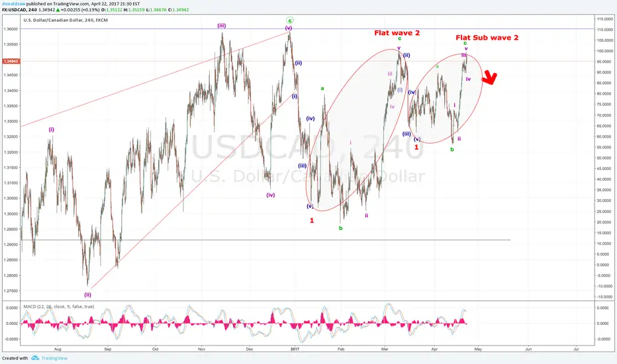Click the '2017' date axis label
Image resolution: width=617 pixels, height=364 pixels.
coord(295,349)
